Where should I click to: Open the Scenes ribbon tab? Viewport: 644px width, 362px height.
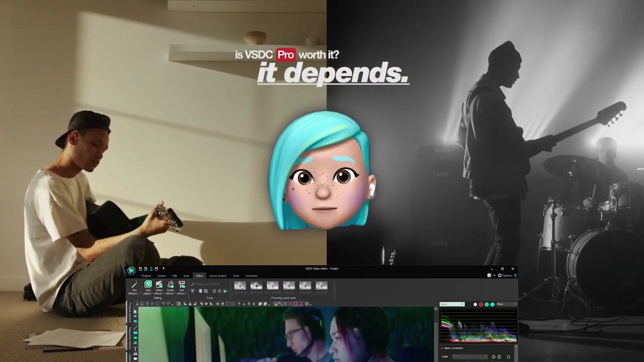pyautogui.click(x=162, y=276)
